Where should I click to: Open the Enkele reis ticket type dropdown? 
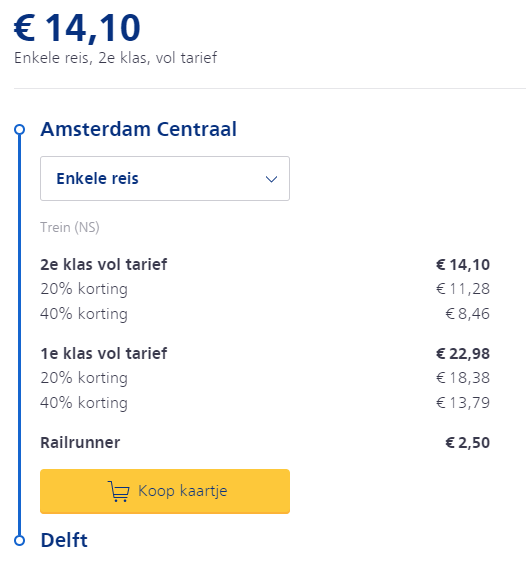click(x=165, y=178)
